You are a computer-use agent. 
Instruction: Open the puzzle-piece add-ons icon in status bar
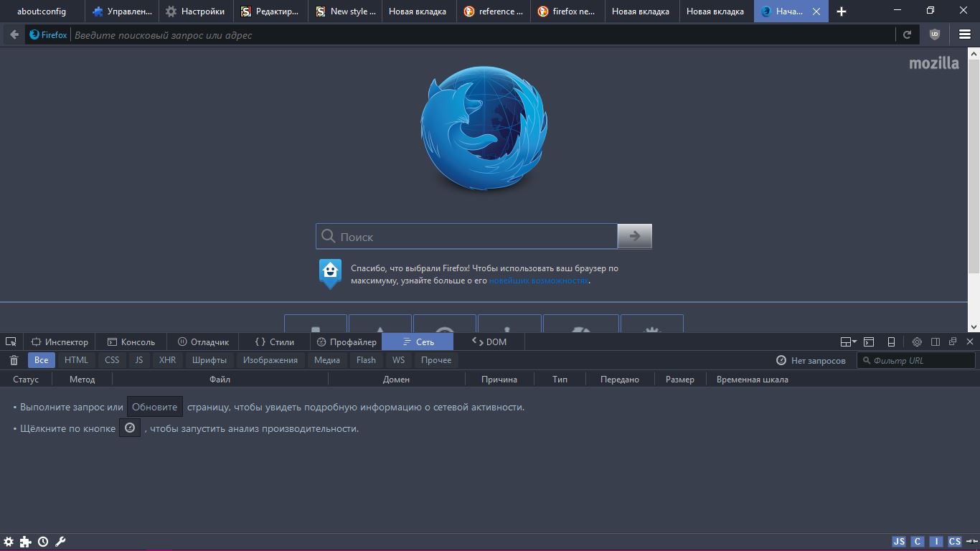(x=26, y=542)
